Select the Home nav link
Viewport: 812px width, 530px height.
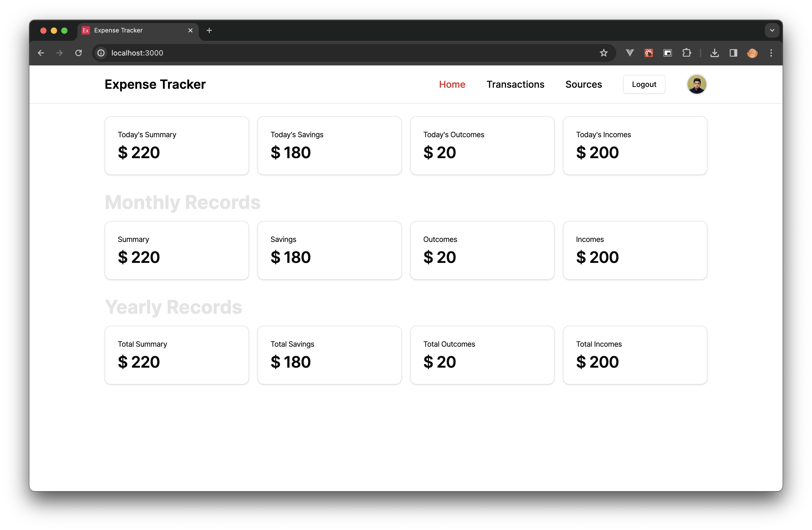pos(452,84)
